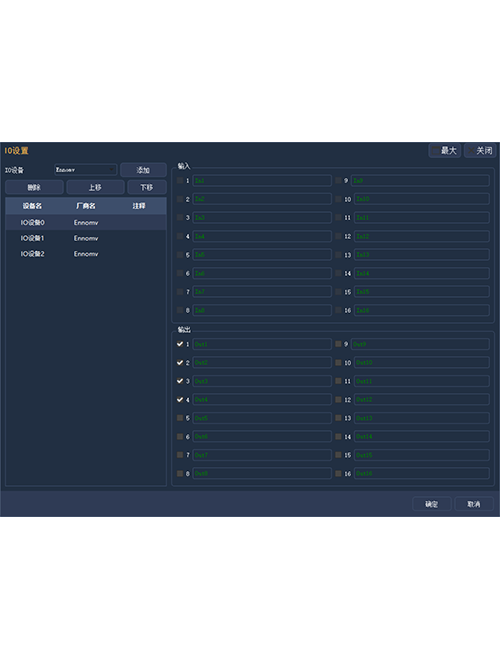500x660 pixels.
Task: Click the 厂商名 column header
Action: pyautogui.click(x=86, y=206)
